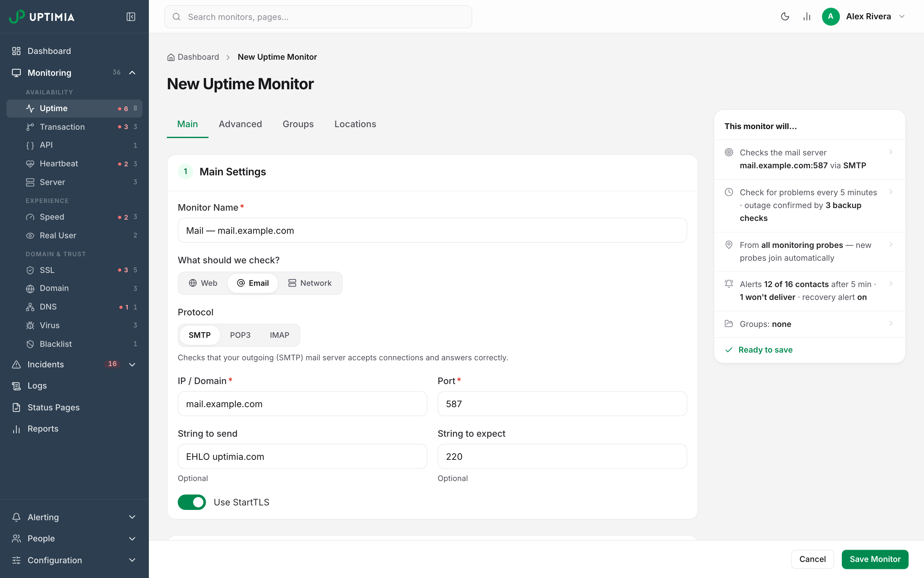The width and height of the screenshot is (924, 578).
Task: Switch to the Advanced tab
Action: pyautogui.click(x=240, y=124)
